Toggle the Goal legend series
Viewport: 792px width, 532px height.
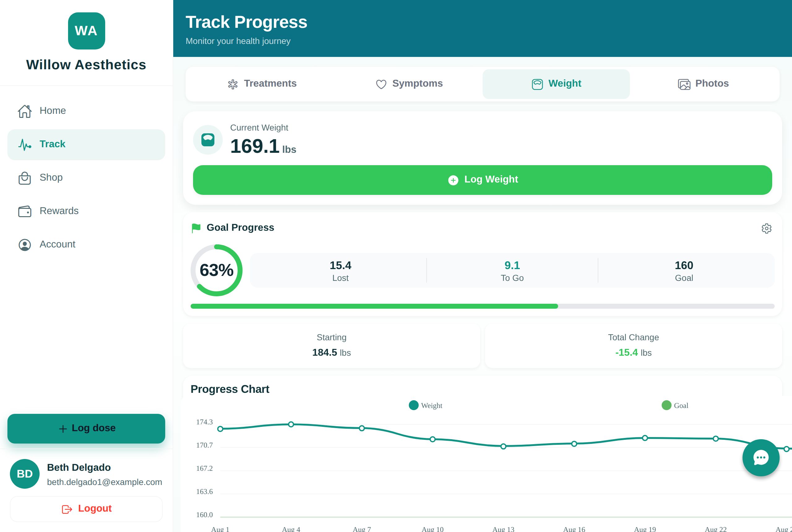point(675,405)
